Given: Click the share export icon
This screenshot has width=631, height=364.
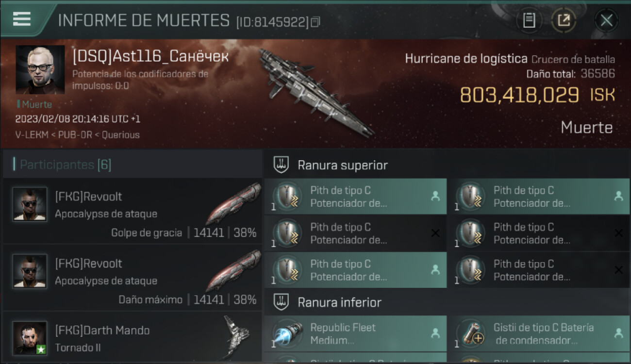Looking at the screenshot, I should tap(564, 20).
